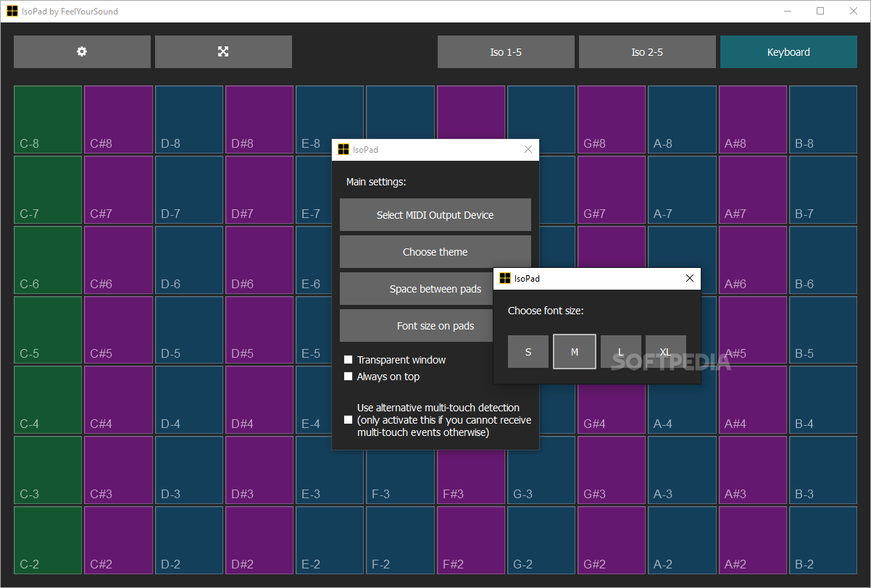Tap the C-6 pad

(x=48, y=260)
